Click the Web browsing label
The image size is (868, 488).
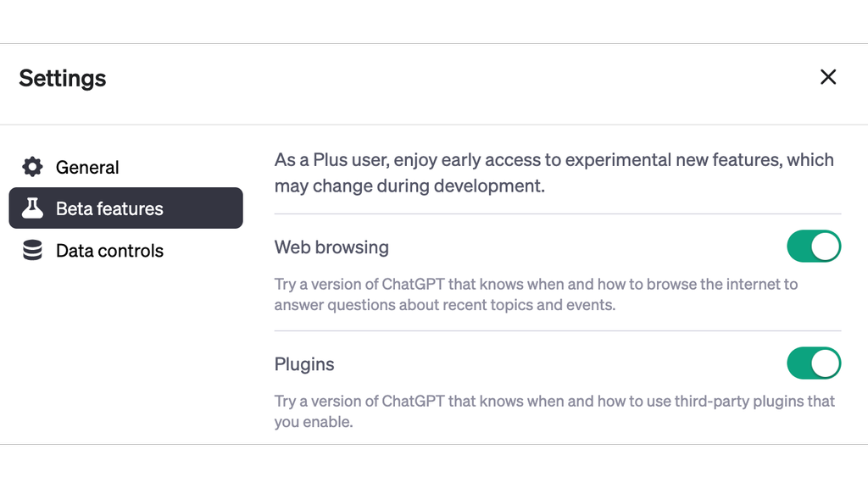(x=331, y=247)
